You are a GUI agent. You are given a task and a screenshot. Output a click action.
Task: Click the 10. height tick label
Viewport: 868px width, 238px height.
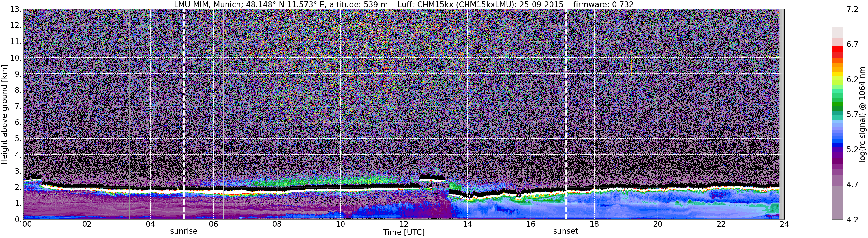pos(16,58)
